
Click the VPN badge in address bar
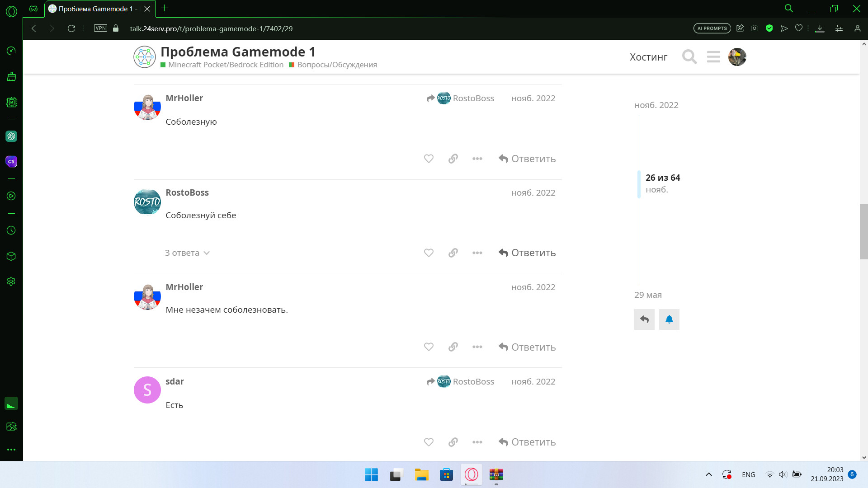point(100,28)
